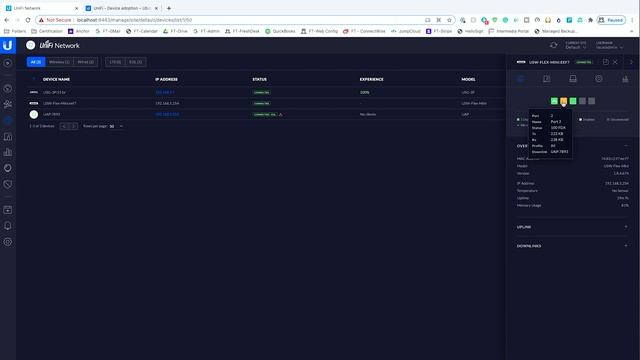Click the Ubiquiti logo in the sidebar
The image size is (640, 360).
pyautogui.click(x=8, y=45)
